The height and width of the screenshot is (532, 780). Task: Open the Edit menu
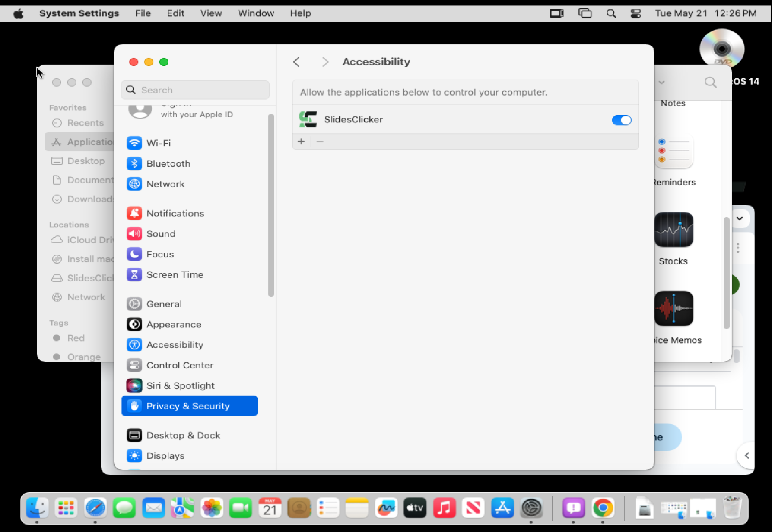click(x=176, y=13)
